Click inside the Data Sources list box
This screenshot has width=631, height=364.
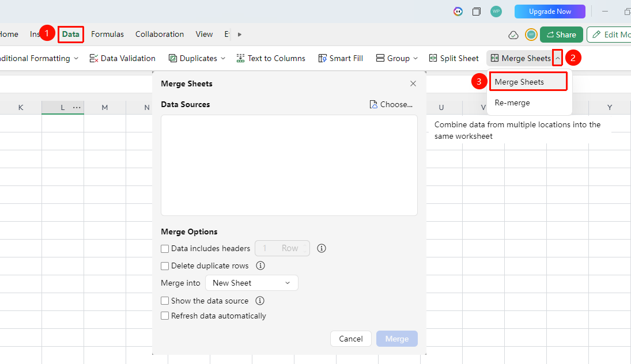pos(289,165)
